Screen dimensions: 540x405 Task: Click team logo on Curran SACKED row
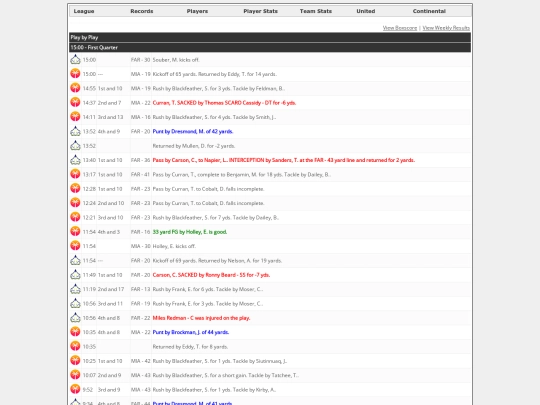(x=75, y=103)
